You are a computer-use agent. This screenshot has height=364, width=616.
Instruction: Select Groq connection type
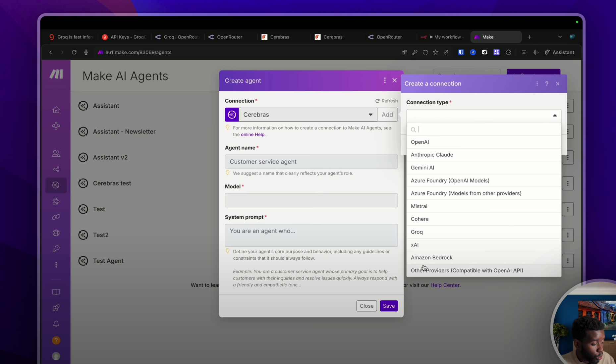(484, 232)
